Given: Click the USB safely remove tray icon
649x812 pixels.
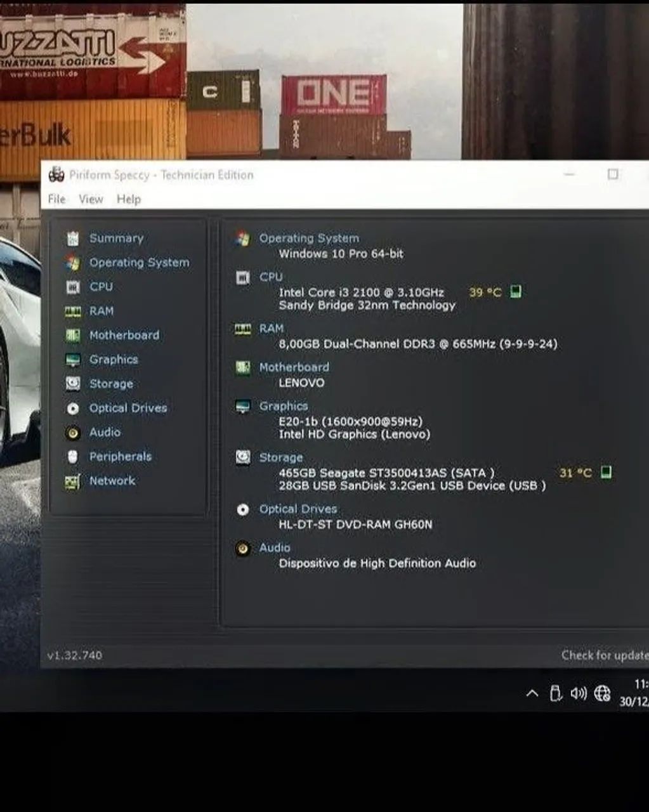Looking at the screenshot, I should (555, 693).
